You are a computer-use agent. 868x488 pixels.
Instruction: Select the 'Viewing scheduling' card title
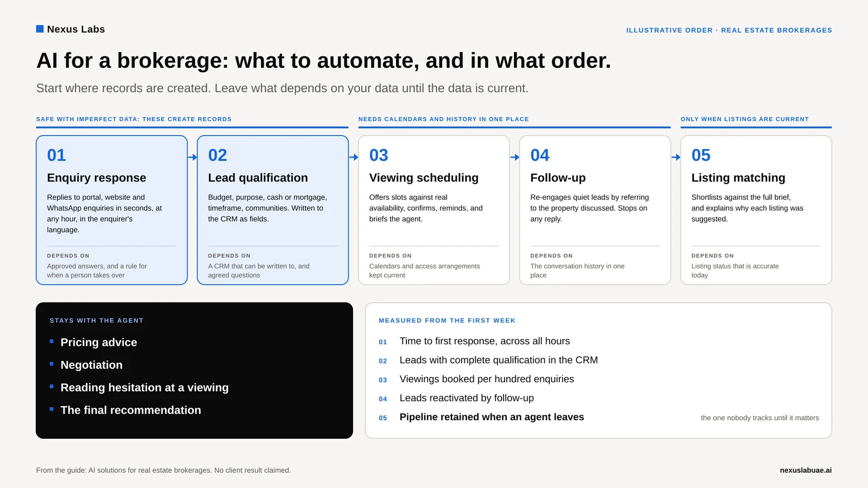point(424,178)
